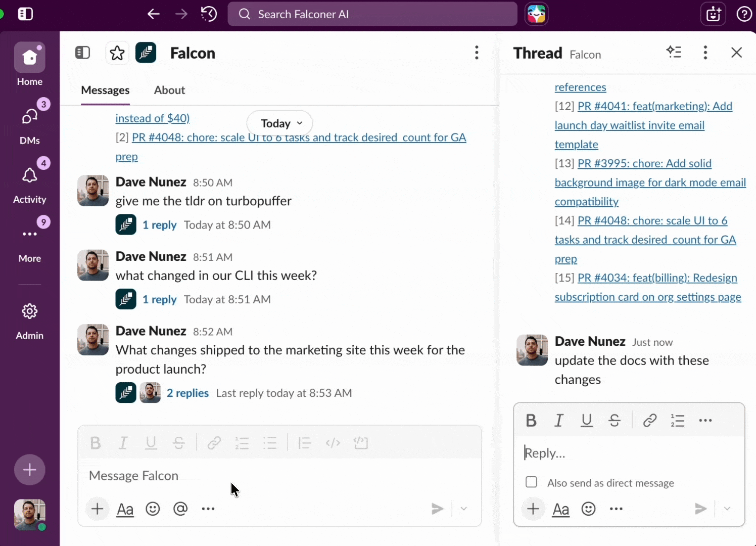
Task: Open PR #4041 waitlist invite email link
Action: tap(654, 107)
